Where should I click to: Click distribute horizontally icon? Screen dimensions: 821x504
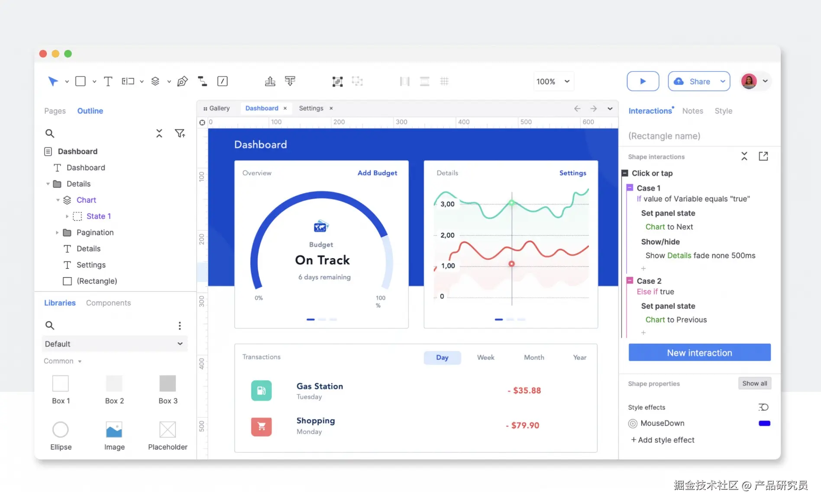(404, 81)
